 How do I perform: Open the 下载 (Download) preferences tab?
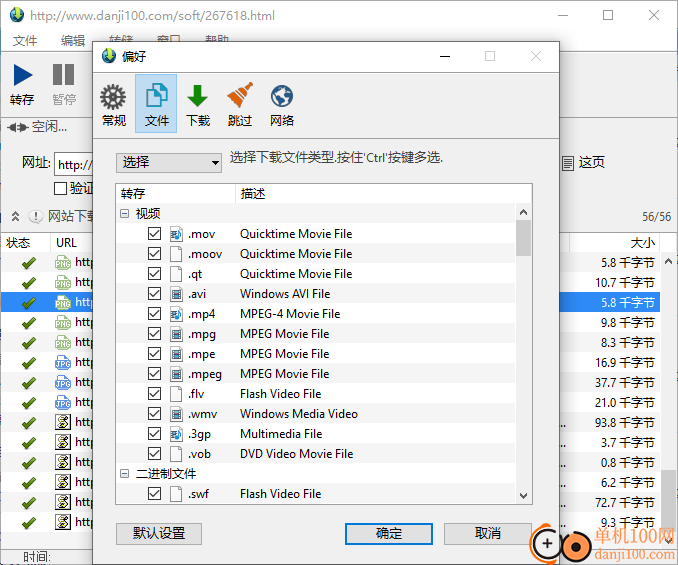click(x=198, y=104)
